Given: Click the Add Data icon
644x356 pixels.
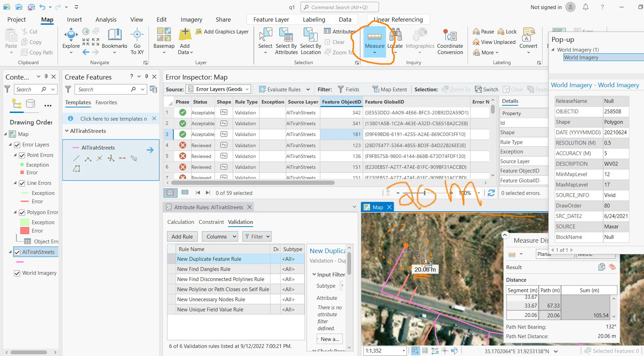Looking at the screenshot, I should tap(185, 35).
